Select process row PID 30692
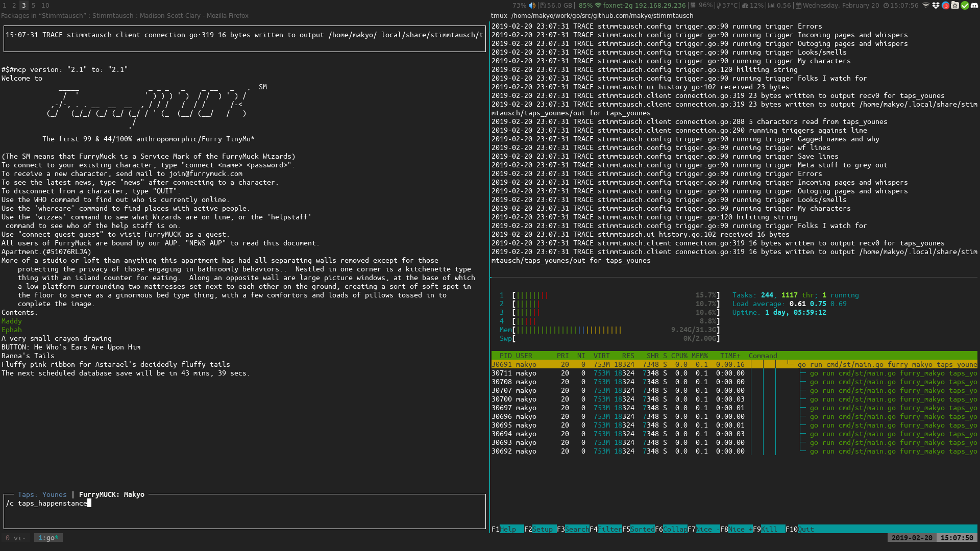Viewport: 980px width, 551px height. (734, 452)
